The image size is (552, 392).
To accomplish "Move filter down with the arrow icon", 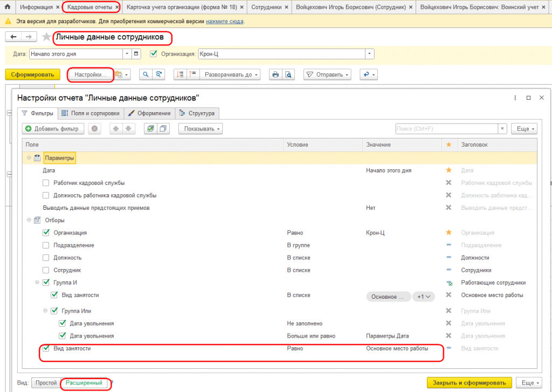I will [x=128, y=128].
